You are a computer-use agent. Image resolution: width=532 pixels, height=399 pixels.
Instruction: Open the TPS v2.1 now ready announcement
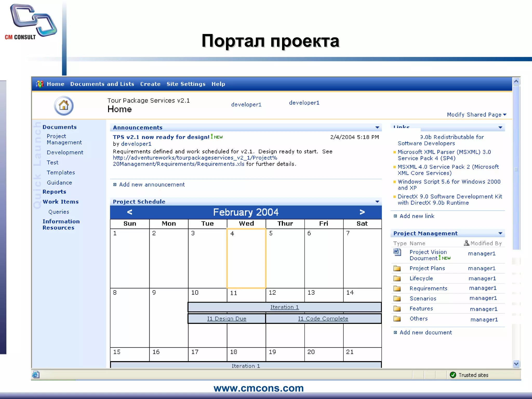[161, 137]
